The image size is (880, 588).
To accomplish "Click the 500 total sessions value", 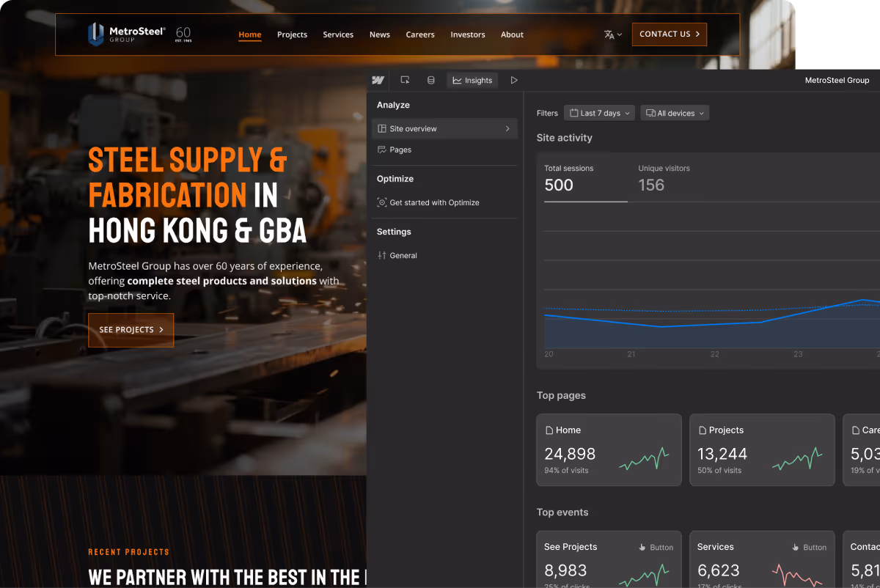I will coord(559,185).
